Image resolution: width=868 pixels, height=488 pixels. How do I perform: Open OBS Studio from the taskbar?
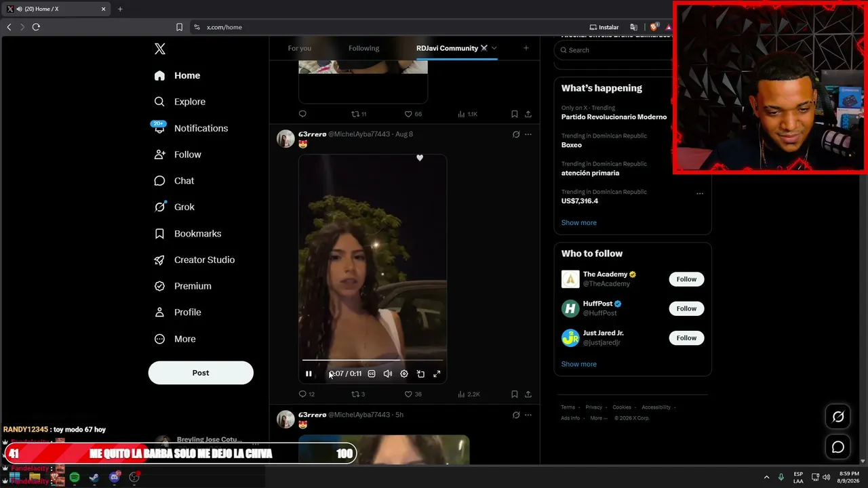point(134,477)
